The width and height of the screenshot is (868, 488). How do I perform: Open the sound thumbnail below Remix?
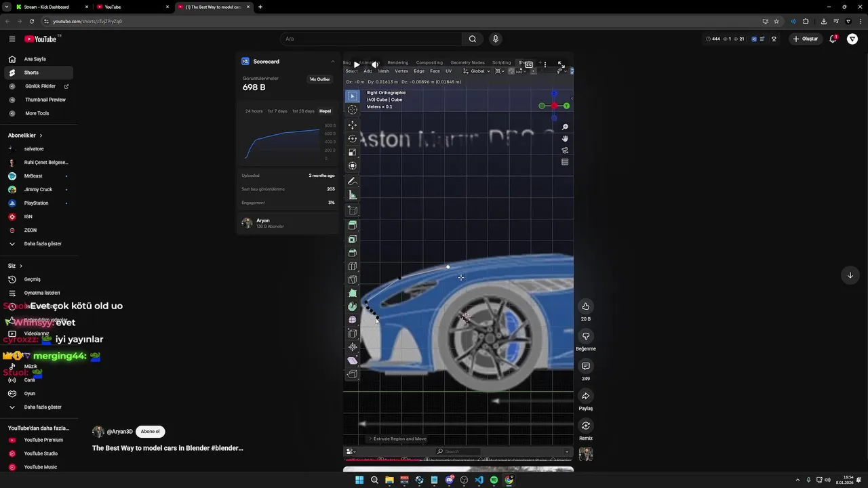(x=586, y=454)
